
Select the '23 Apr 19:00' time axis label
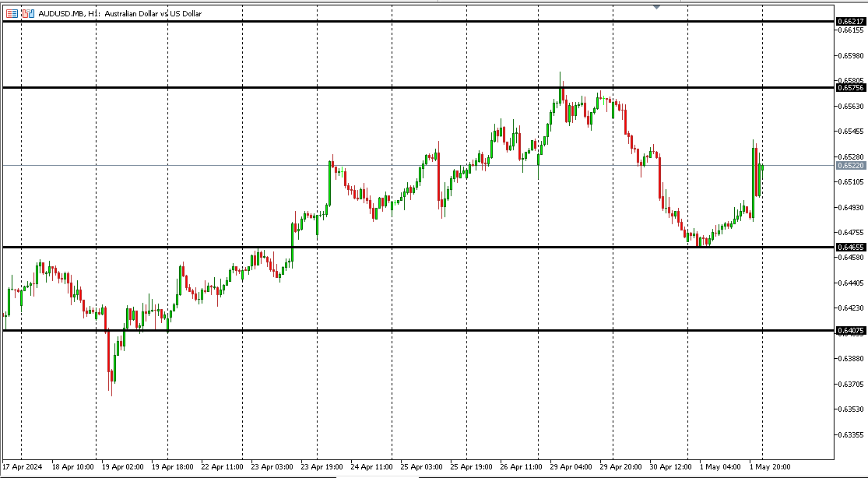click(x=322, y=466)
